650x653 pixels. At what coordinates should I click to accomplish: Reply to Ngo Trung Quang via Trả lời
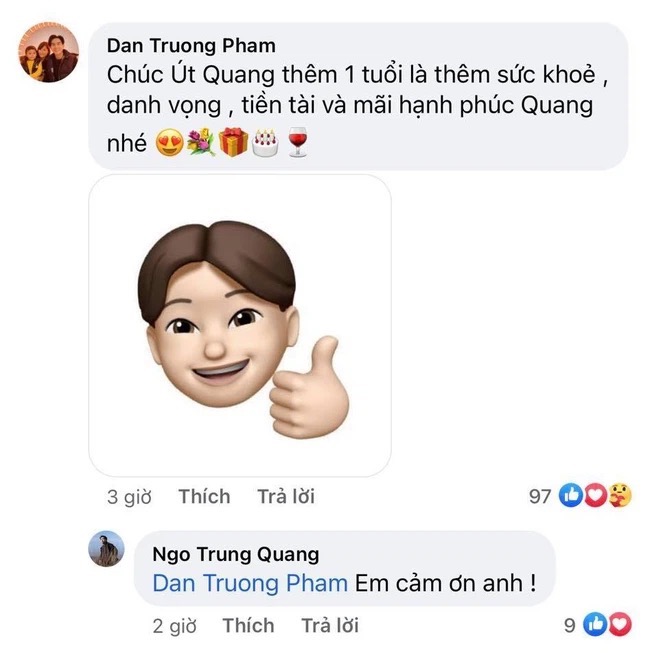(x=330, y=626)
